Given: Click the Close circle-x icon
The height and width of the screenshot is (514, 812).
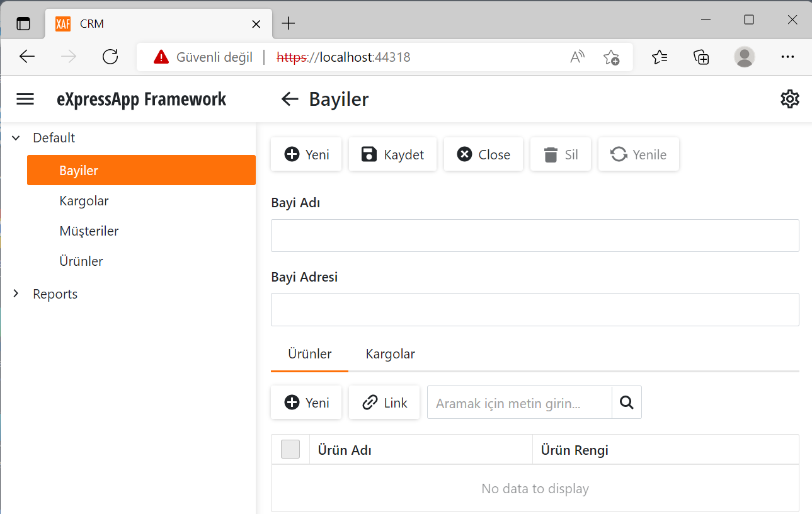Looking at the screenshot, I should (465, 154).
